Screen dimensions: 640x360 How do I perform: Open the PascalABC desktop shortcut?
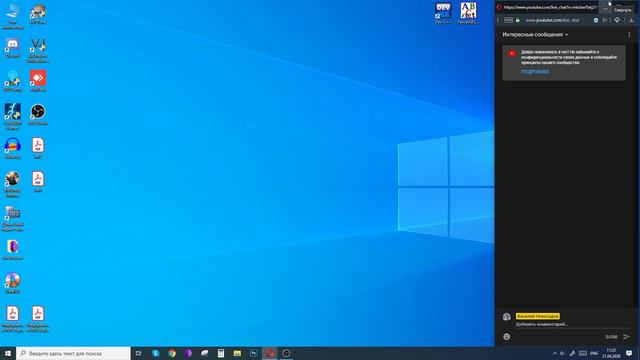[468, 13]
